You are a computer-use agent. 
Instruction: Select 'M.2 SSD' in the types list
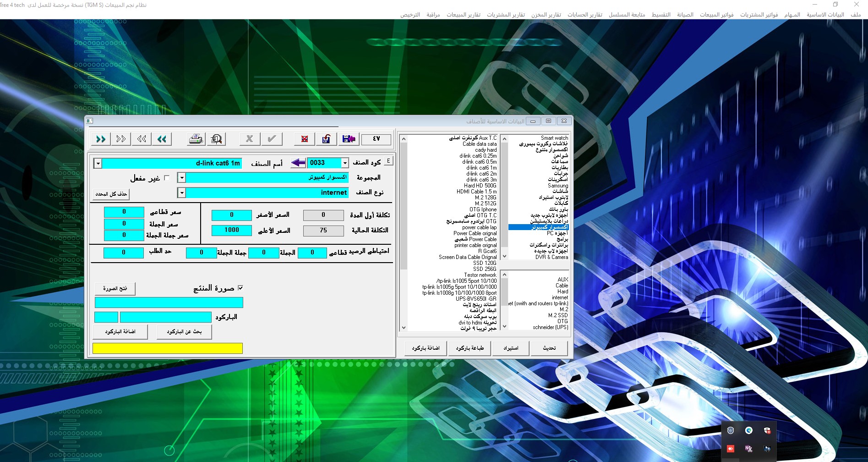(x=558, y=315)
